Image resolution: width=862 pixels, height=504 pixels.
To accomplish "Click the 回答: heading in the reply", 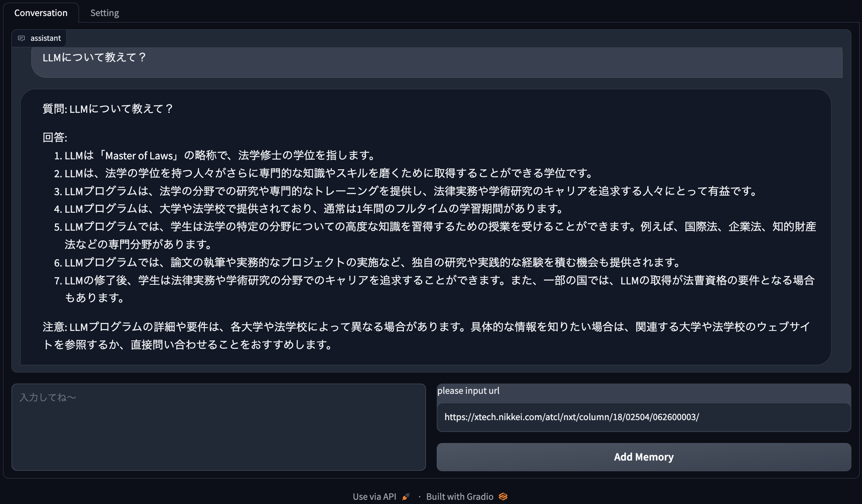I will pyautogui.click(x=55, y=137).
